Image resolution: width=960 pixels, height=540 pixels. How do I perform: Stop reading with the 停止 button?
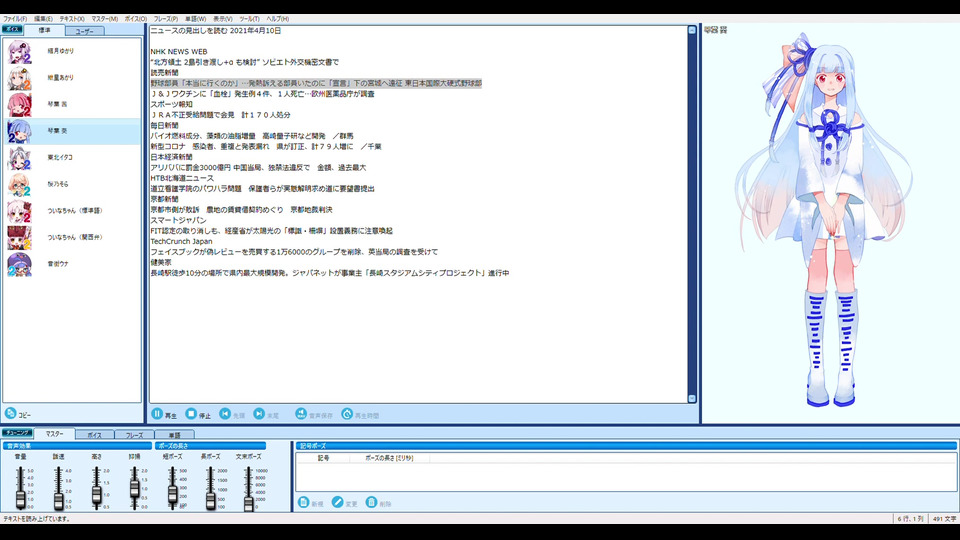click(x=198, y=414)
